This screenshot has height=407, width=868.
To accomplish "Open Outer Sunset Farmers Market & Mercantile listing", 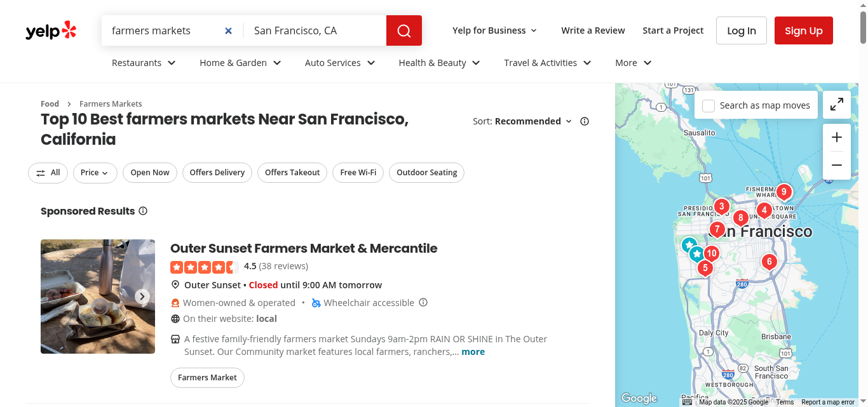I will point(304,248).
